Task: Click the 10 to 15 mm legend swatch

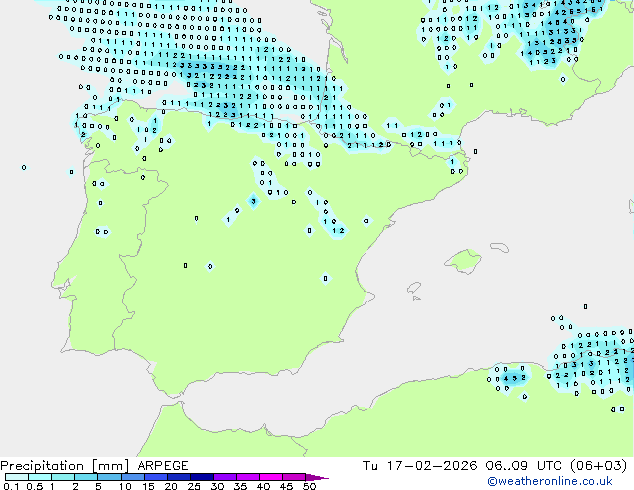Action: coord(132,477)
